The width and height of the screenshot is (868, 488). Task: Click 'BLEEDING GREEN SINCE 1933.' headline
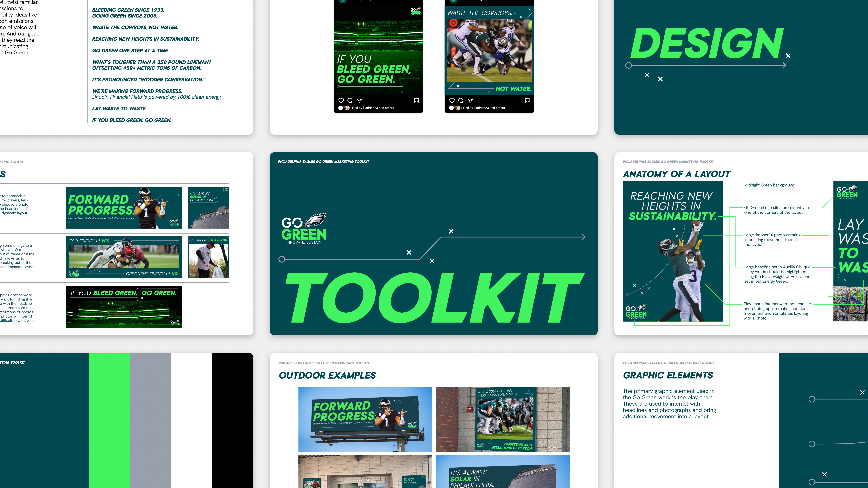(128, 10)
